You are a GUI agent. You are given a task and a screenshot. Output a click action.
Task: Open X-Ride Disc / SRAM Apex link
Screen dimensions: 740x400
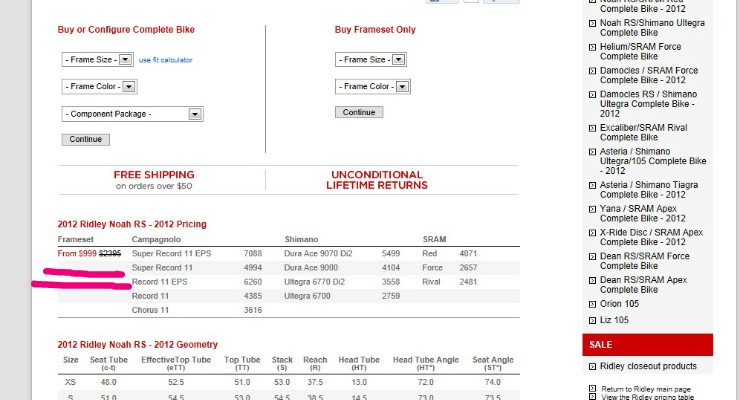pyautogui.click(x=651, y=237)
